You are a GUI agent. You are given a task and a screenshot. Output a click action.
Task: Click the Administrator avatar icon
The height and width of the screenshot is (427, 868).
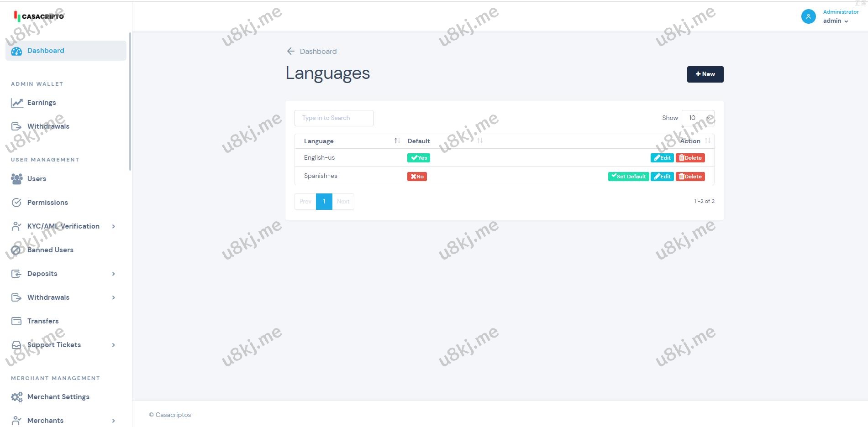click(808, 16)
